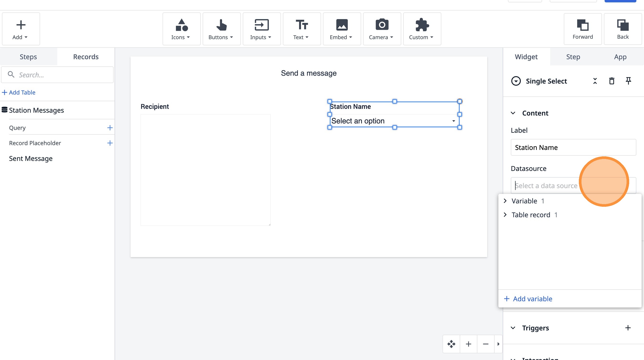Pin the Single Select widget panel
Image resolution: width=644 pixels, height=360 pixels.
tap(628, 81)
